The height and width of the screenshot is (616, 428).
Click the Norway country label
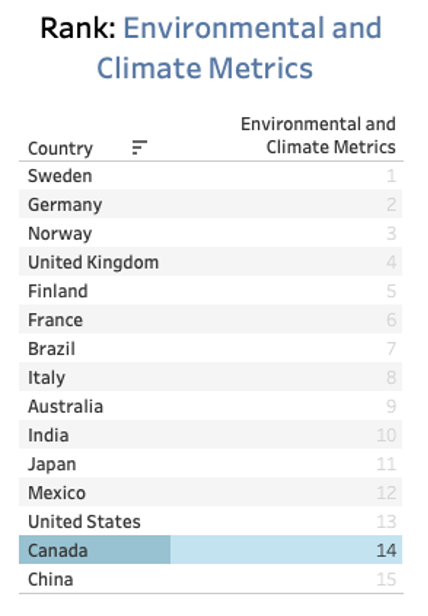point(60,233)
